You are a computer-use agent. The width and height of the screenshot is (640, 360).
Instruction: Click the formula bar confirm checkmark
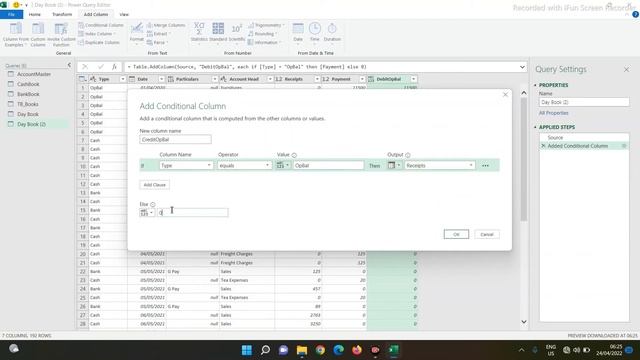tap(100, 67)
